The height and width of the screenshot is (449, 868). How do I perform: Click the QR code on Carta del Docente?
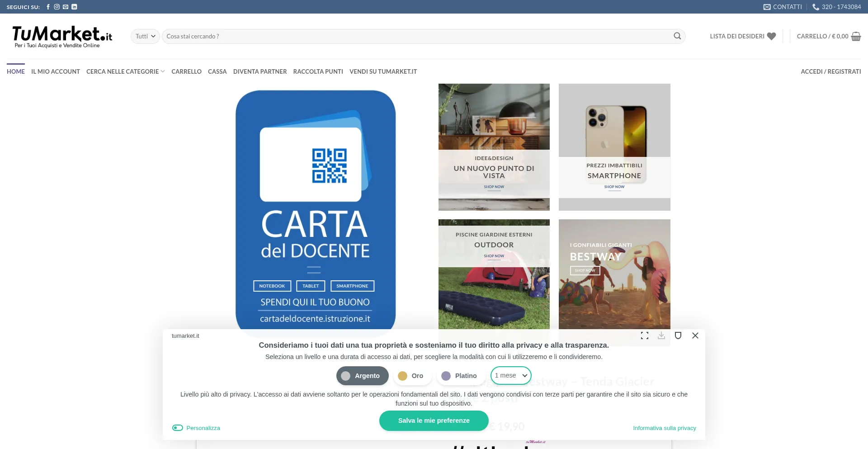click(x=330, y=165)
